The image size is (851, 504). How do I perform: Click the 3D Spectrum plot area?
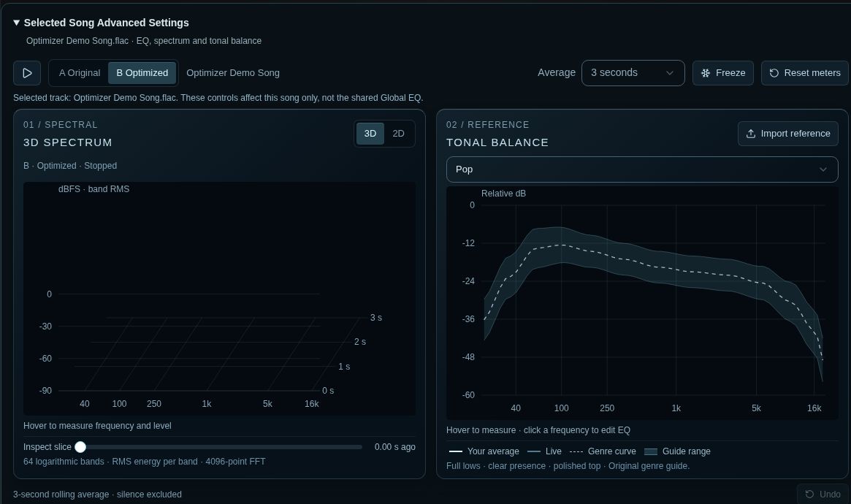pyautogui.click(x=219, y=299)
